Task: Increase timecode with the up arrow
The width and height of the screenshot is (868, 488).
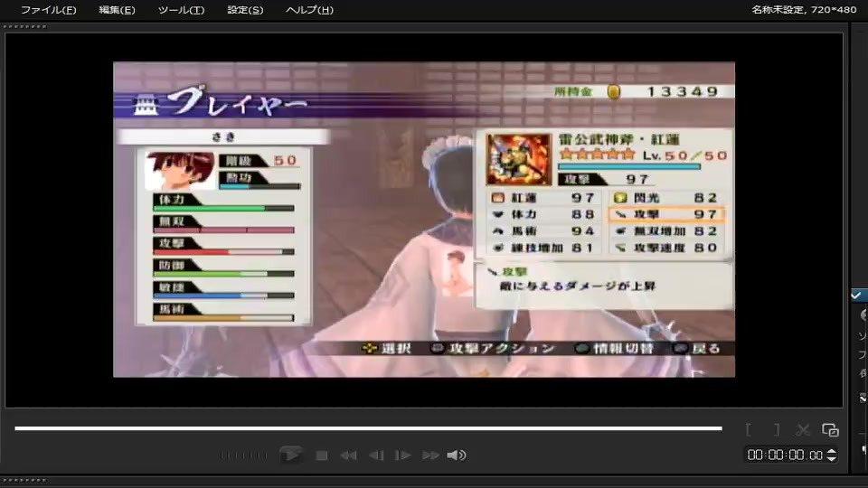Action: tap(832, 452)
